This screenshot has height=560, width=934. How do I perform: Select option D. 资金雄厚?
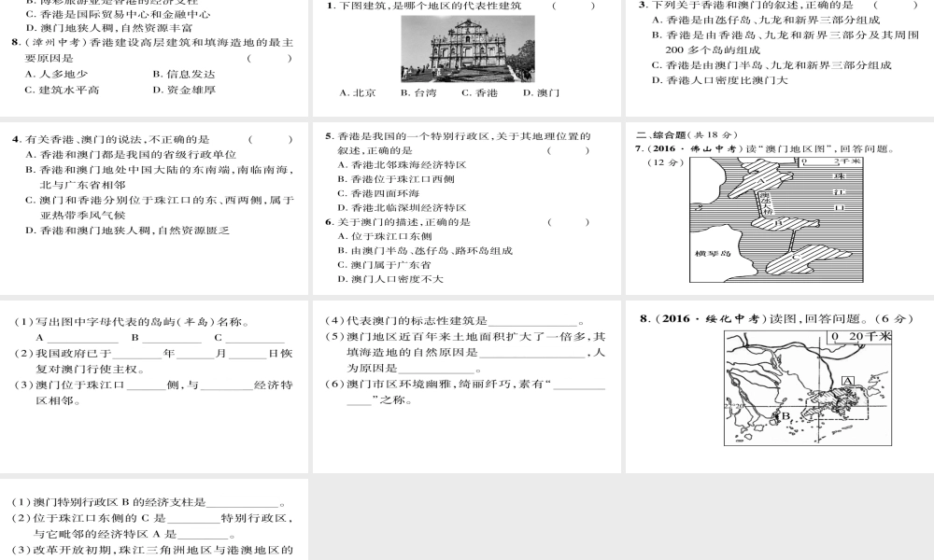[x=184, y=90]
